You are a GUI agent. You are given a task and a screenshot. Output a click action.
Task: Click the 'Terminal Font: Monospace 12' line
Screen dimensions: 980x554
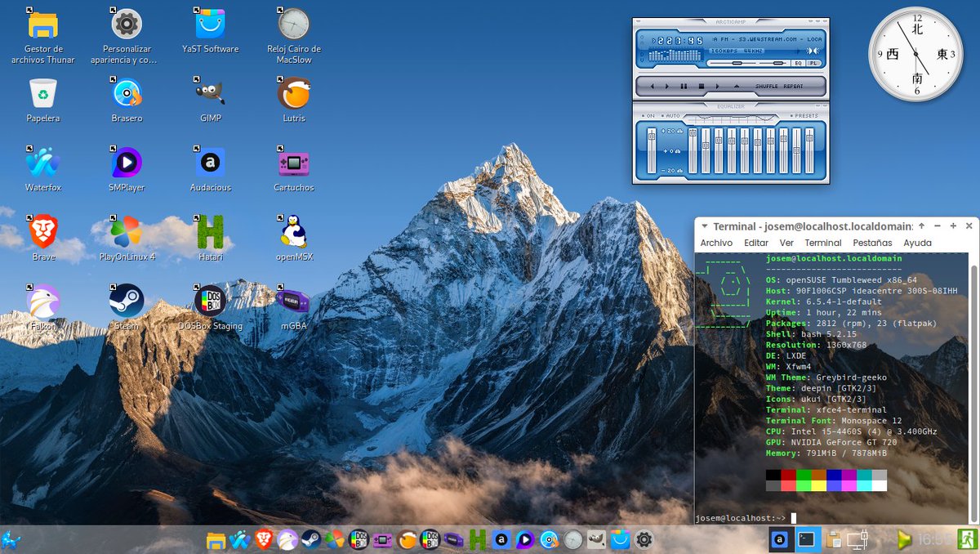point(834,421)
